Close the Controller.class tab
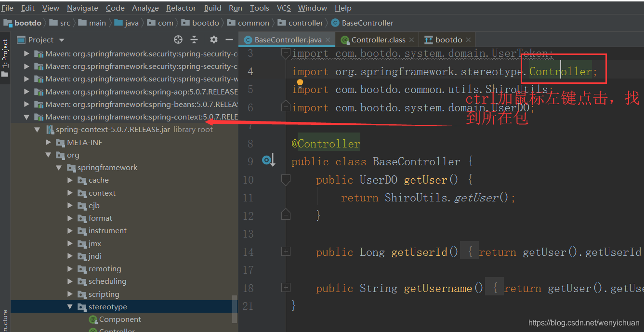The height and width of the screenshot is (332, 644). [x=412, y=40]
